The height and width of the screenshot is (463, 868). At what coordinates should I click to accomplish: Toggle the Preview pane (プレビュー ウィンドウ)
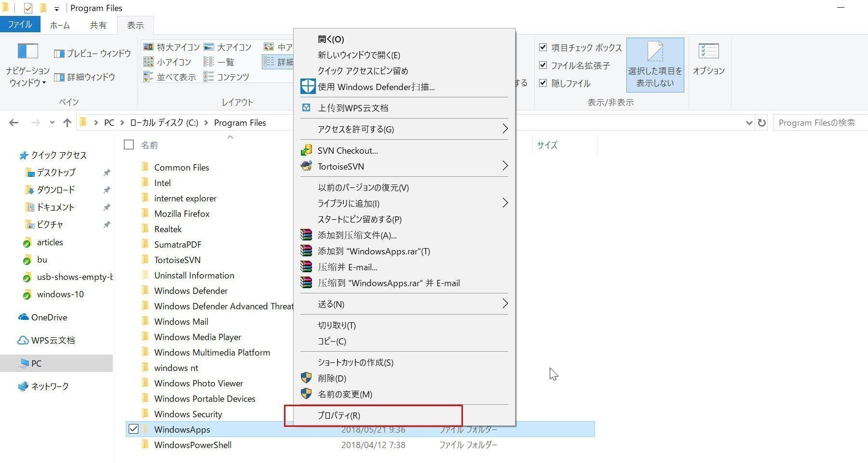(x=93, y=53)
